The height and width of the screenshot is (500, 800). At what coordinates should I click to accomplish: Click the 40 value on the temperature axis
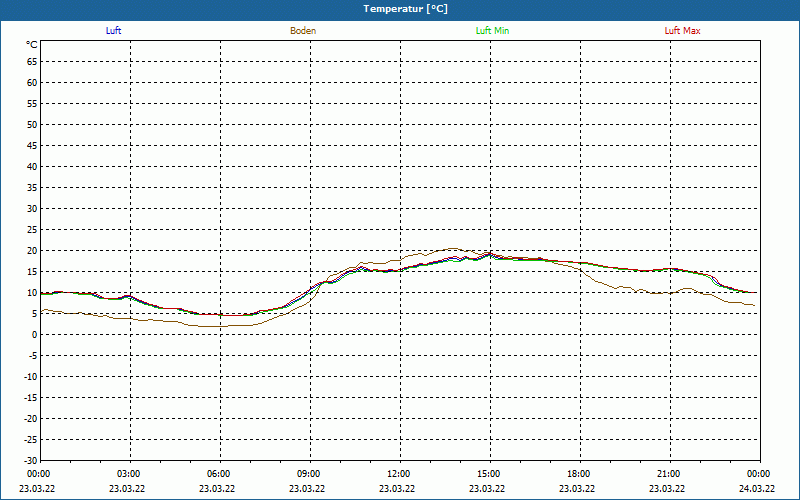click(32, 167)
